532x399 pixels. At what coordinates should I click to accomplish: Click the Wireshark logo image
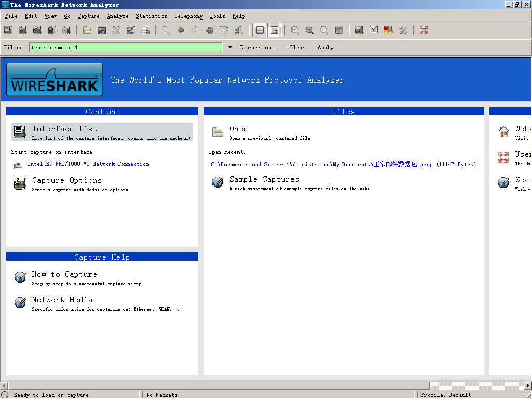(55, 79)
